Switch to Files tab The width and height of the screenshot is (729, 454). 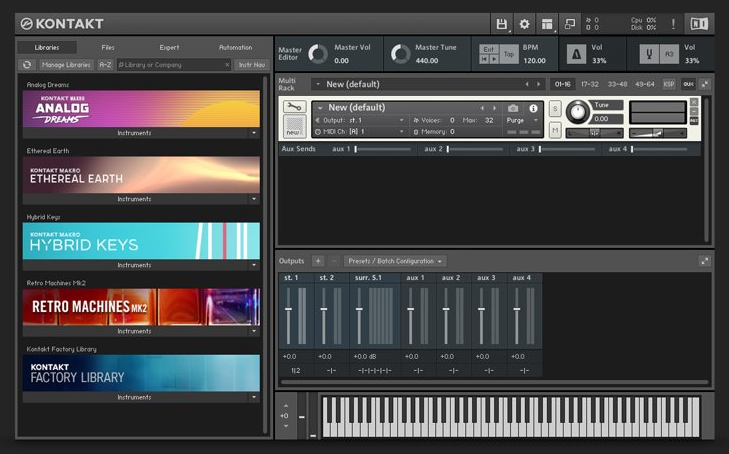pyautogui.click(x=108, y=47)
